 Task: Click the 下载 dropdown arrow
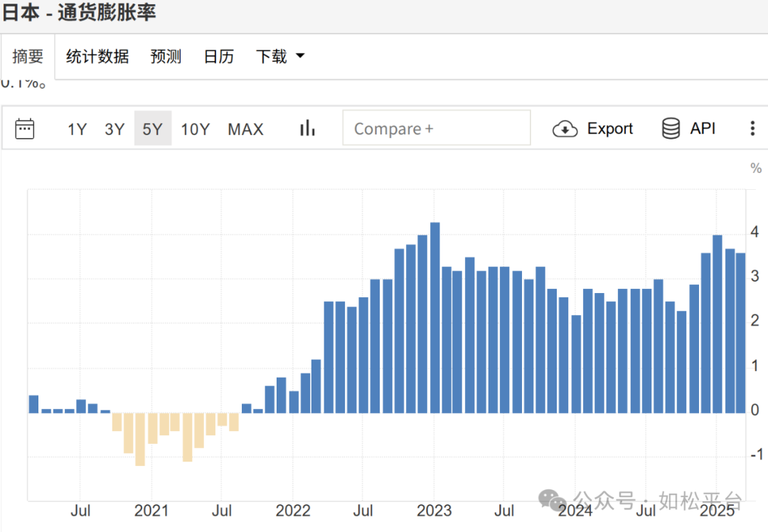(x=299, y=56)
